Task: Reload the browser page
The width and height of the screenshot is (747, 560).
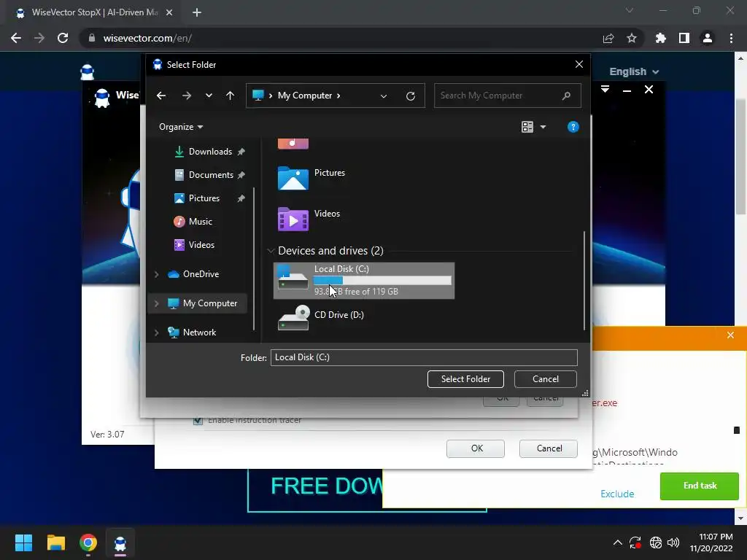Action: click(63, 38)
